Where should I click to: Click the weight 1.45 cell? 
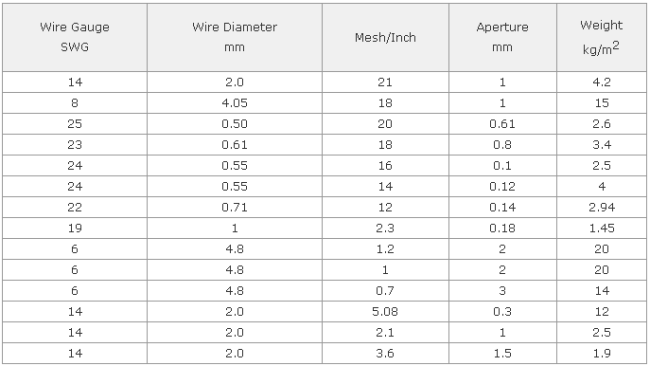pyautogui.click(x=601, y=228)
